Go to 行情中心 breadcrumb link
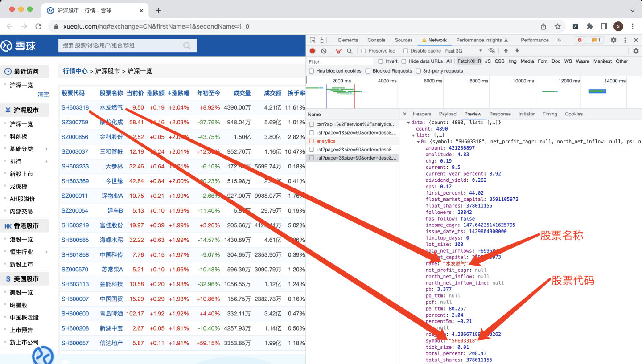Image resolution: width=642 pixels, height=364 pixels. point(75,71)
